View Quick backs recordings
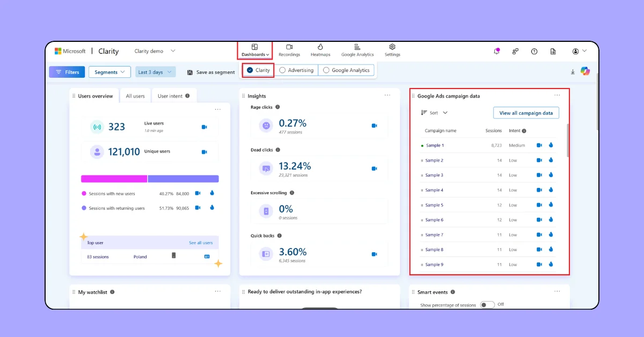 tap(374, 254)
